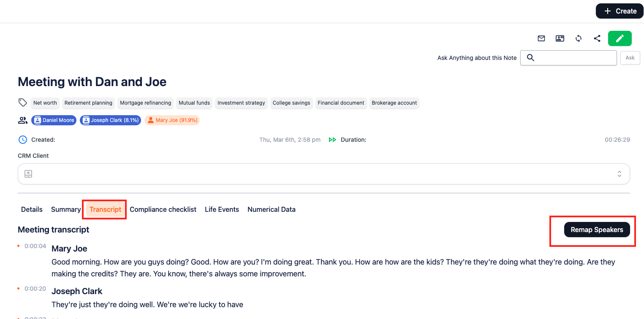
Task: Select the Retirement planning tag
Action: (x=88, y=103)
